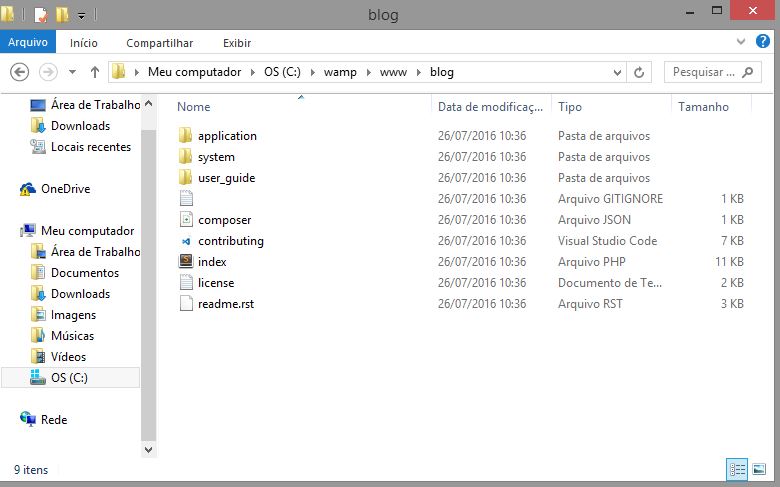Open the Exibir ribbon tab
The image size is (780, 487).
click(x=237, y=43)
